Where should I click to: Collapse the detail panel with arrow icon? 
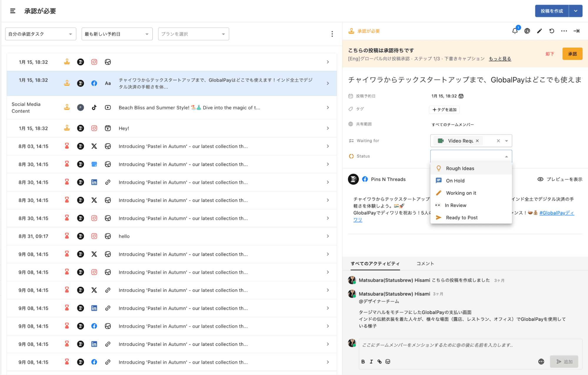tap(577, 31)
